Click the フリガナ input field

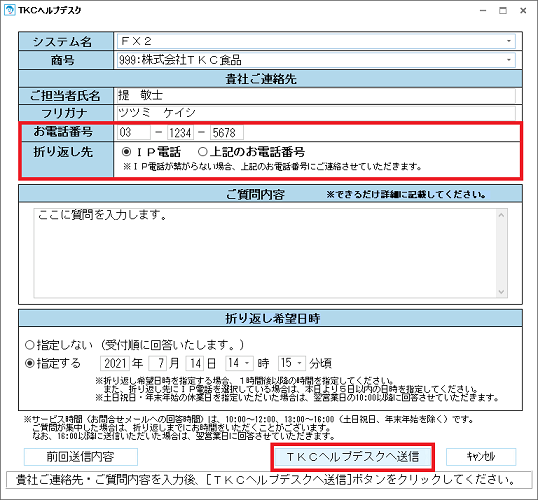[x=316, y=113]
